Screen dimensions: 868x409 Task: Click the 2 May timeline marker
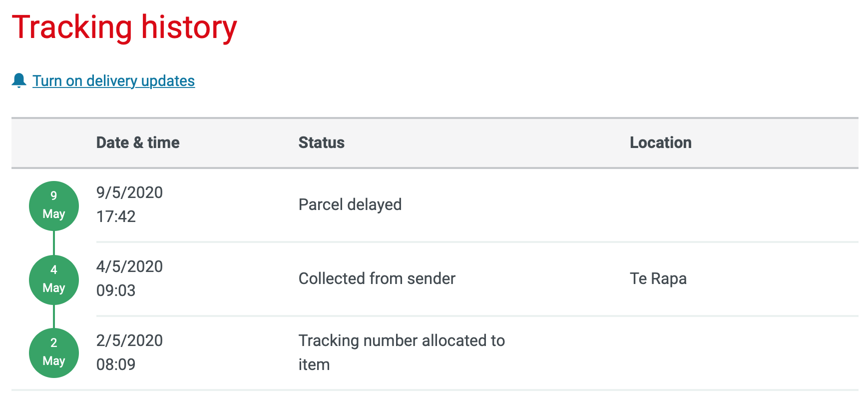(x=54, y=352)
